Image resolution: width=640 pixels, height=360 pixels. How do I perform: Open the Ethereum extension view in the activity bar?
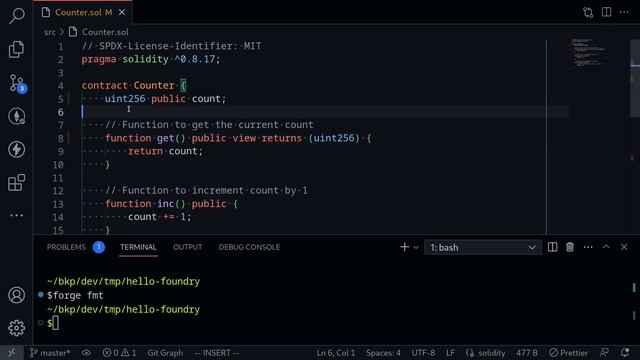click(x=17, y=116)
